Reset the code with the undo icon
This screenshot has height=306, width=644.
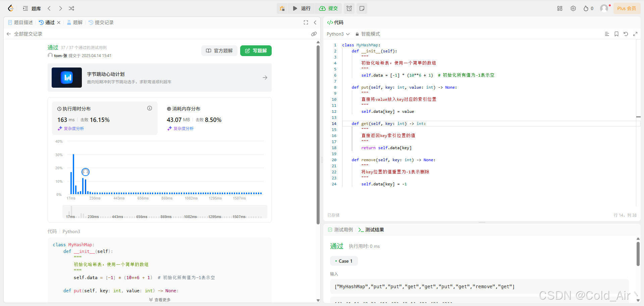[626, 34]
